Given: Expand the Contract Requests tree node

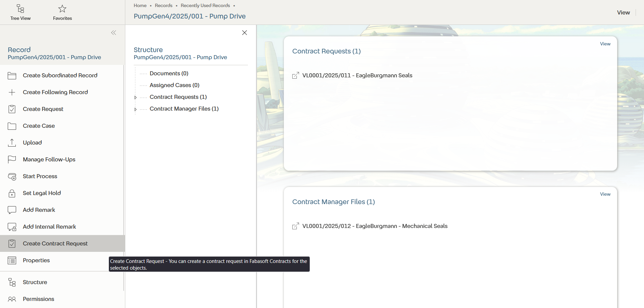Looking at the screenshot, I should click(x=135, y=97).
